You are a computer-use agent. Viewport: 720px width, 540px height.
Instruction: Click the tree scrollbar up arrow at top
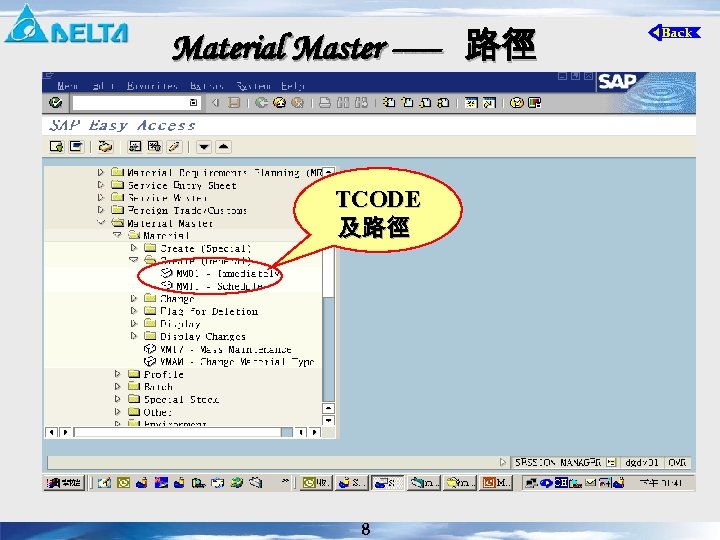(x=328, y=172)
